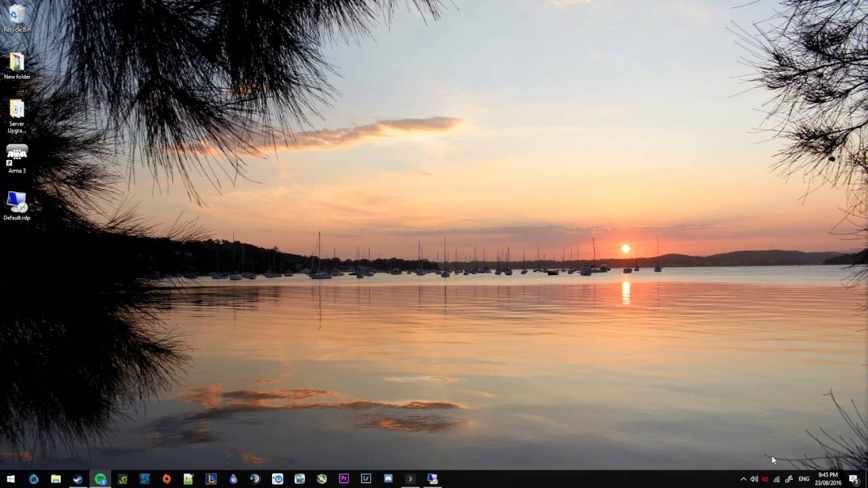This screenshot has height=488, width=868.
Task: Open the Remote Desktop taskbar icon
Action: point(433,479)
